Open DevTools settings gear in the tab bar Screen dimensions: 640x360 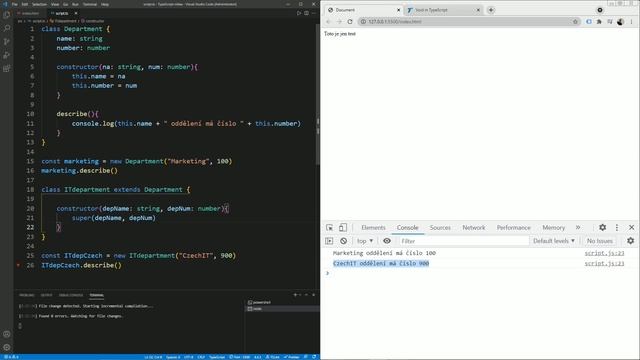click(x=602, y=228)
